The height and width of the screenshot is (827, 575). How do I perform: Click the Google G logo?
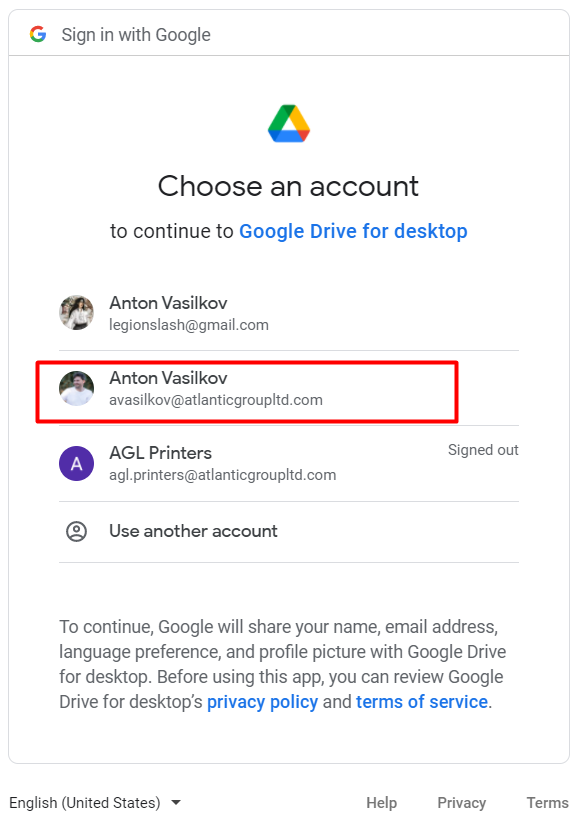(38, 34)
